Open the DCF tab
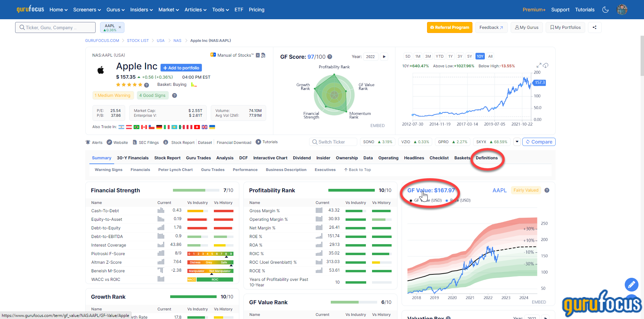The image size is (644, 319). [243, 158]
